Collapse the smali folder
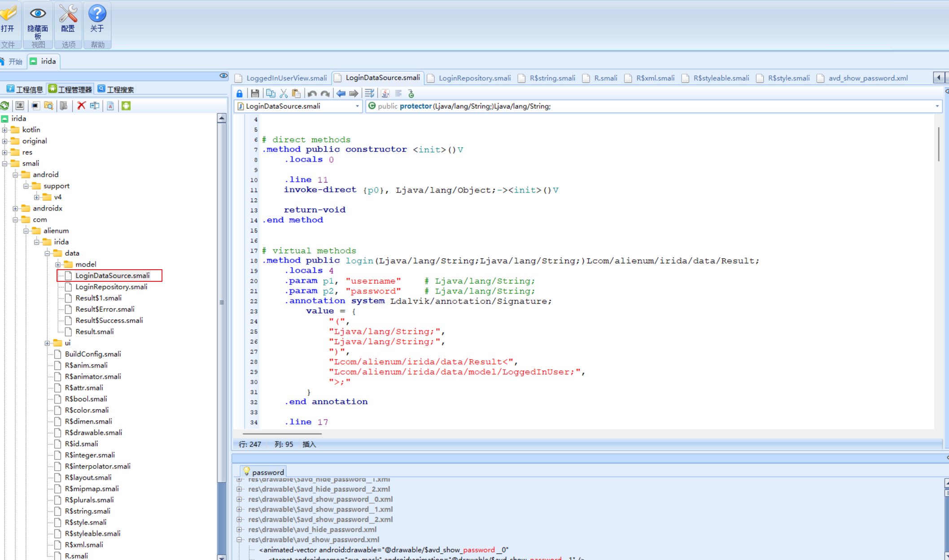Image resolution: width=949 pixels, height=560 pixels. point(5,163)
